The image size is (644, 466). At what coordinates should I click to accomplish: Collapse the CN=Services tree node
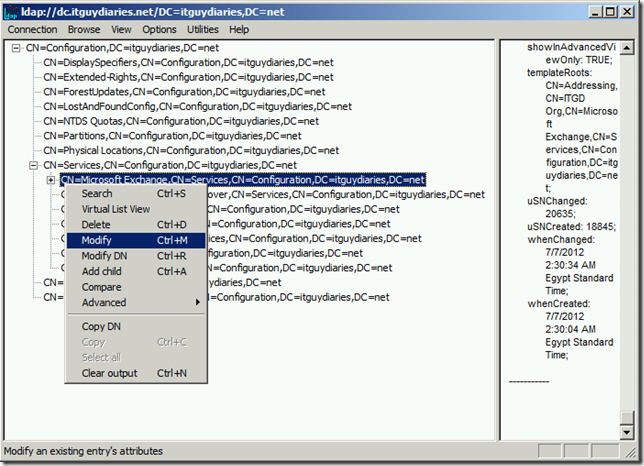point(33,165)
